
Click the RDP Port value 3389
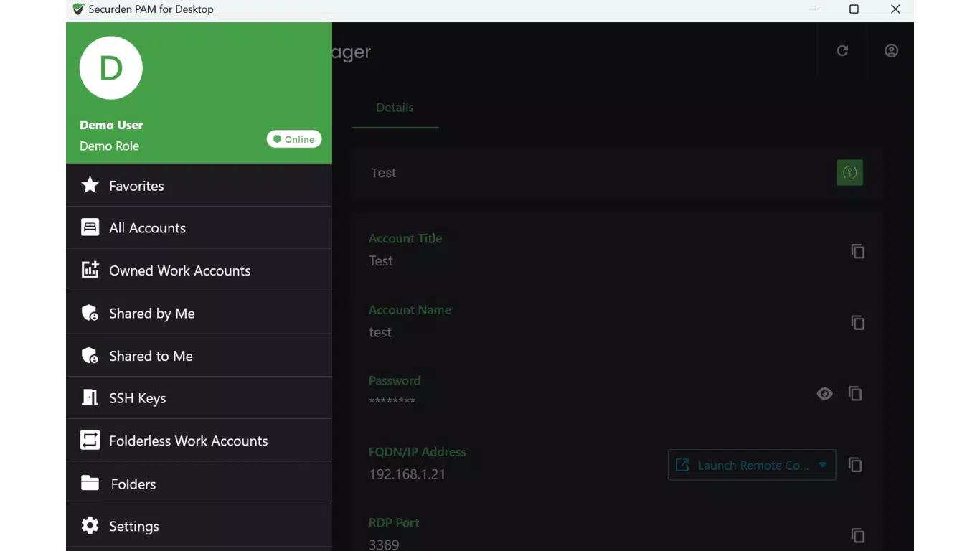coord(384,545)
